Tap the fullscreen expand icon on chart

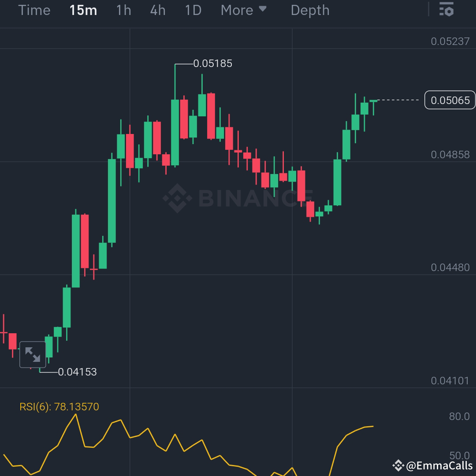(32, 354)
